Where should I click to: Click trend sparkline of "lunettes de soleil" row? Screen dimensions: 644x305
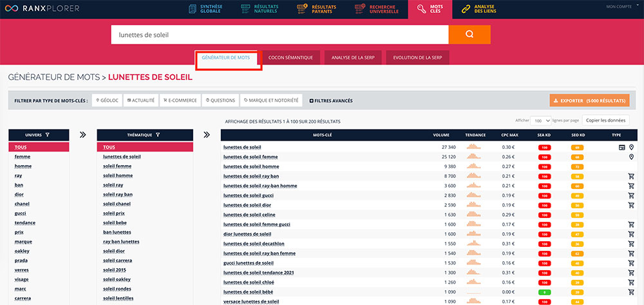pos(473,147)
